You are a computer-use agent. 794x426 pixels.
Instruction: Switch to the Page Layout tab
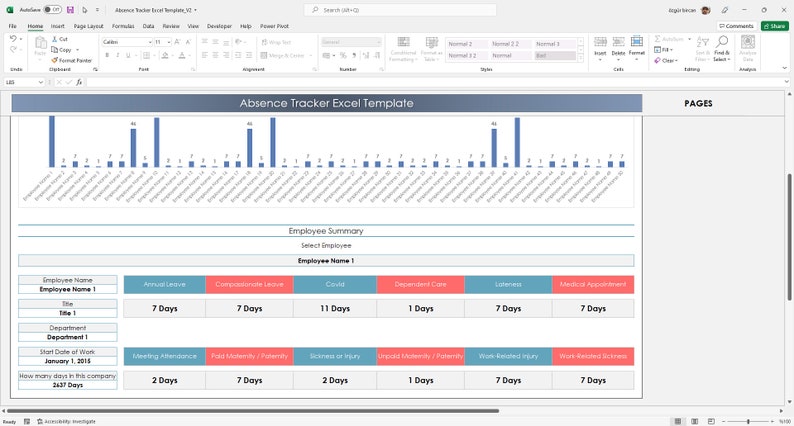pyautogui.click(x=89, y=26)
